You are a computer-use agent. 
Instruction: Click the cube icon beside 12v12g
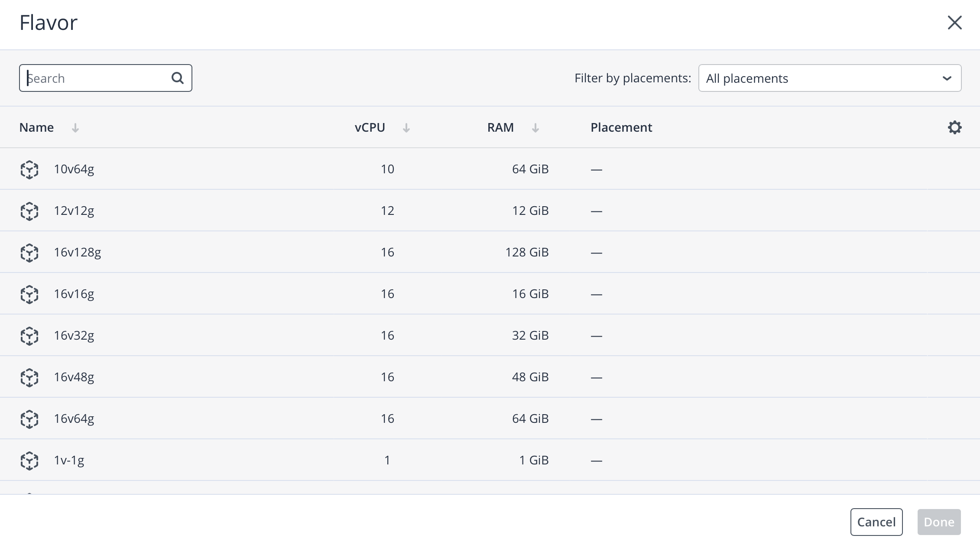pos(29,211)
